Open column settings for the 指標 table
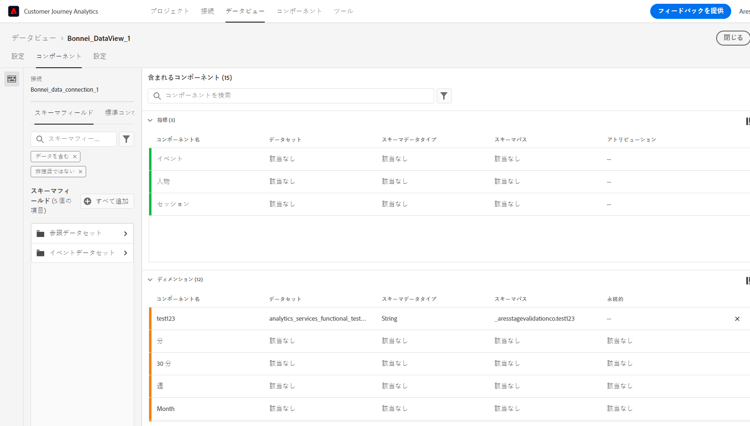750x426 pixels. [x=747, y=121]
